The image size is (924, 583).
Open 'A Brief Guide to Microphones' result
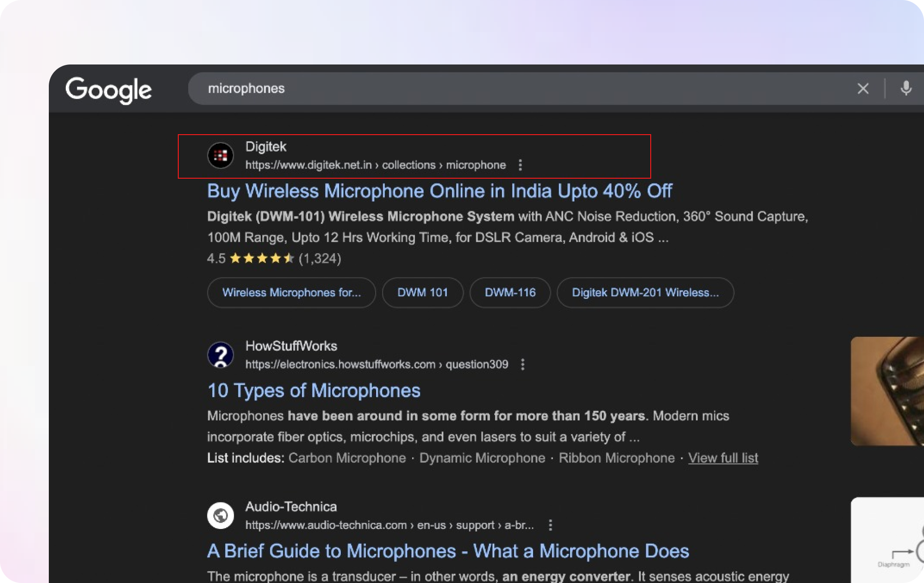448,551
